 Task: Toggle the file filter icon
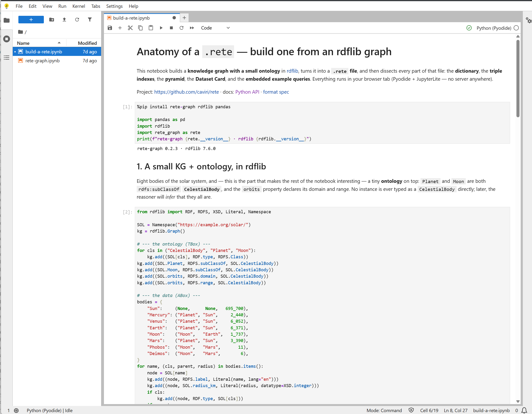pyautogui.click(x=90, y=20)
